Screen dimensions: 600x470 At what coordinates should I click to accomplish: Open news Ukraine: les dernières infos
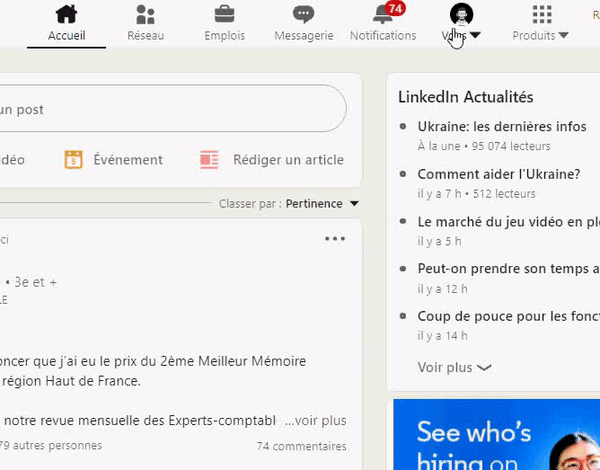[502, 126]
